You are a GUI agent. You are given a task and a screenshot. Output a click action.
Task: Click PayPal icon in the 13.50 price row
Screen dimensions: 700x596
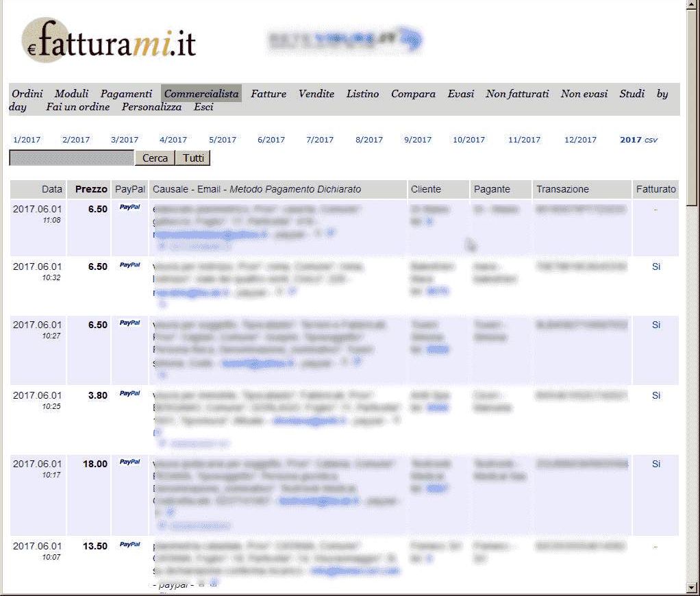pos(129,544)
